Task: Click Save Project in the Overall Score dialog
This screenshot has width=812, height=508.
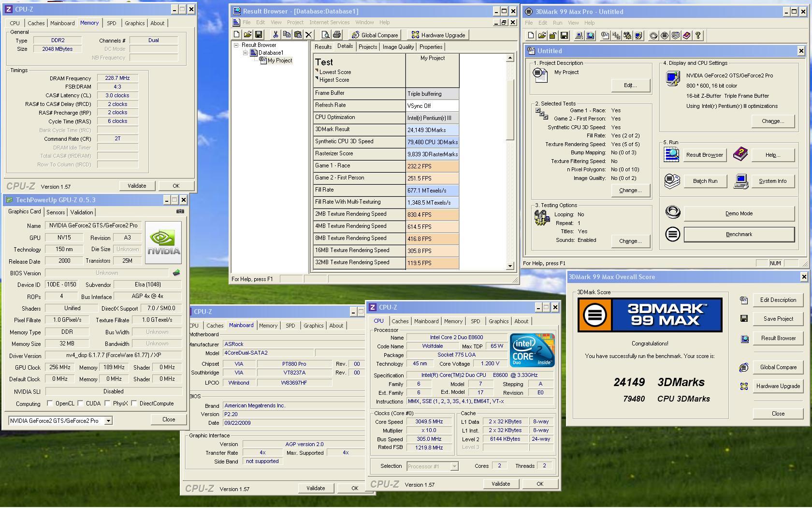Action: point(778,319)
